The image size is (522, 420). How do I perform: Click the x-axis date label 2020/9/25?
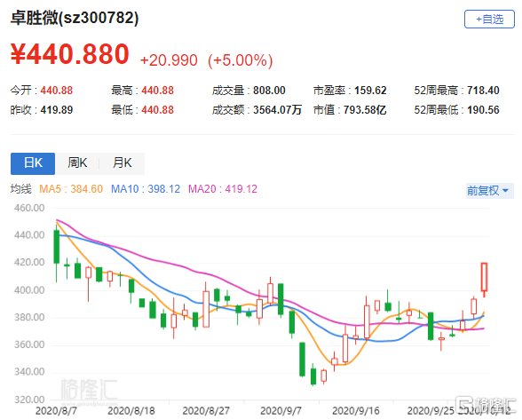tap(431, 410)
